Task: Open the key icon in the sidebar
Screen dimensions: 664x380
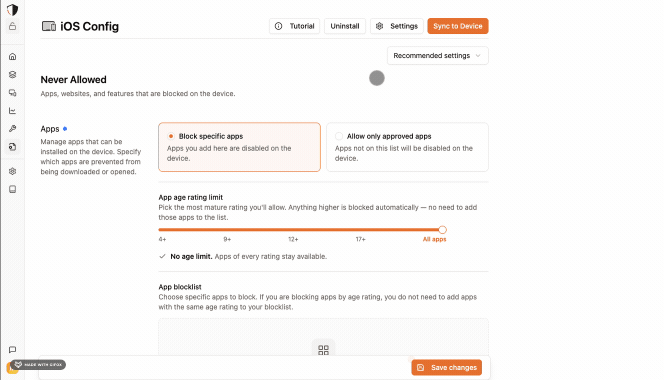Action: [12, 129]
